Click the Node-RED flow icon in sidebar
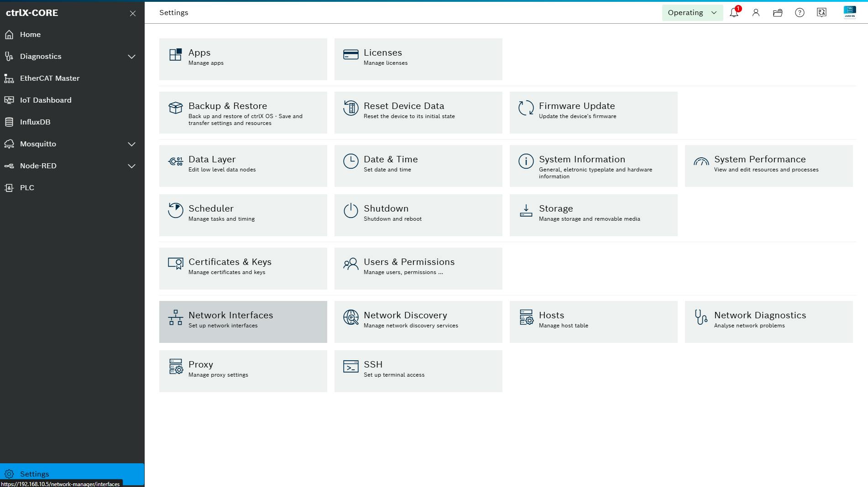Screen dimensions: 868x487 click(x=9, y=166)
